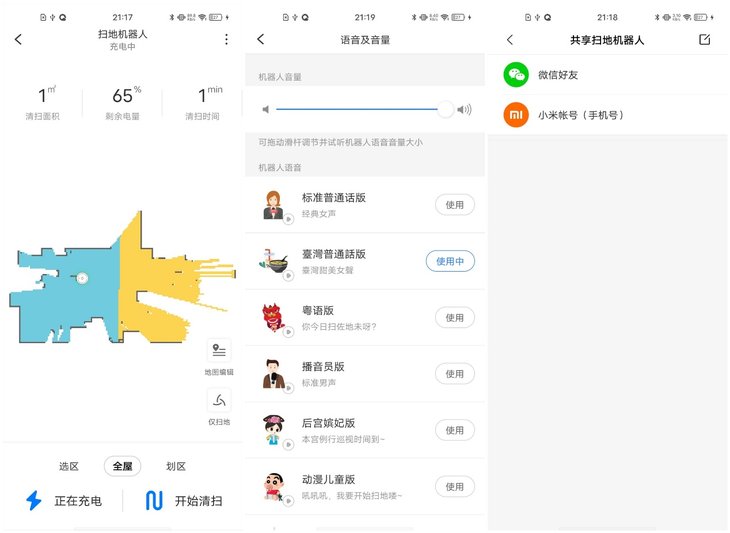Select the WeChat 微信好友 icon
Image resolution: width=730 pixels, height=533 pixels.
coord(516,74)
